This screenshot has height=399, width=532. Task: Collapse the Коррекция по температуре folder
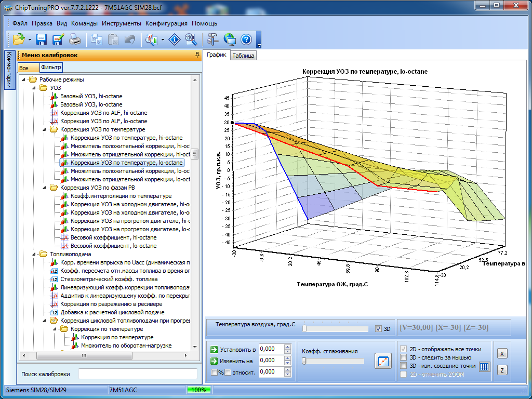[x=55, y=329]
